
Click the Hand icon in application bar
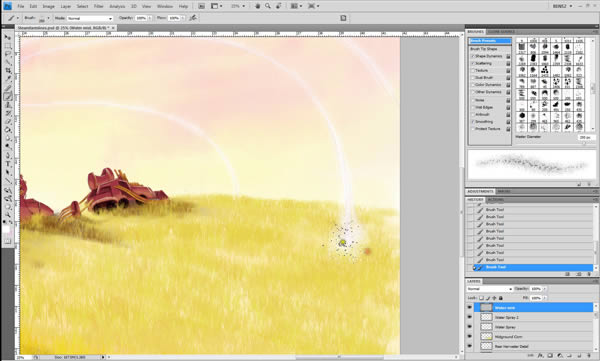pos(258,6)
